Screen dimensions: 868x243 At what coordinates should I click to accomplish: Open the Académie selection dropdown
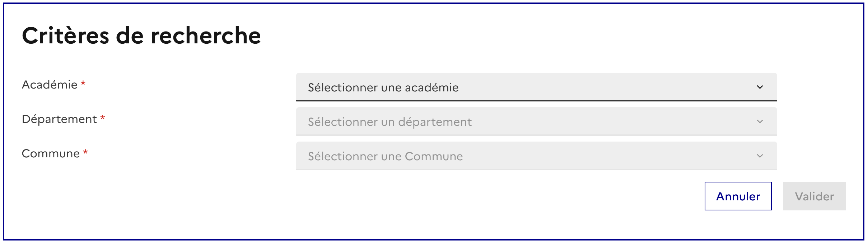pyautogui.click(x=536, y=87)
